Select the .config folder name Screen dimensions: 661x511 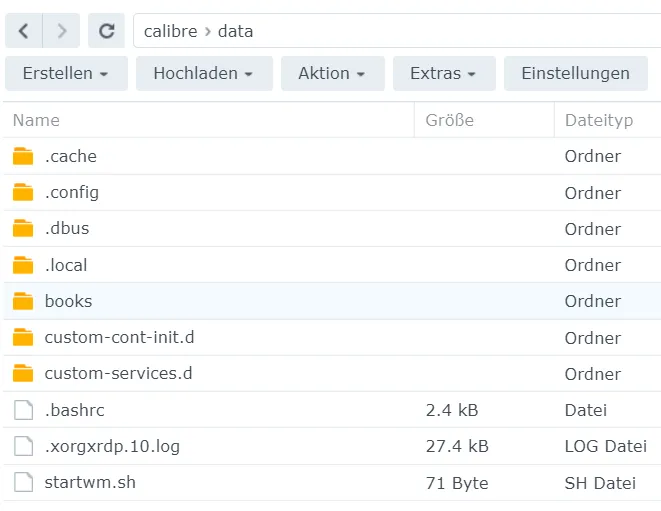pyautogui.click(x=72, y=193)
